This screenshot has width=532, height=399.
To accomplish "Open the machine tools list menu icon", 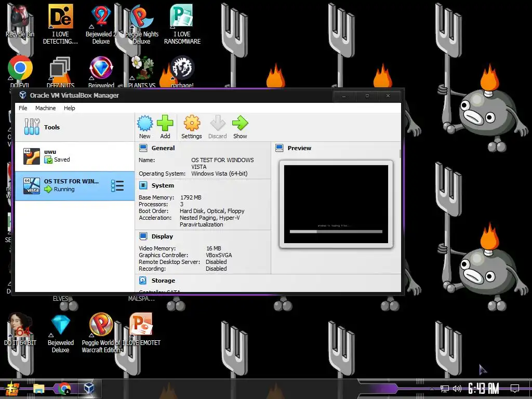I will click(x=117, y=185).
